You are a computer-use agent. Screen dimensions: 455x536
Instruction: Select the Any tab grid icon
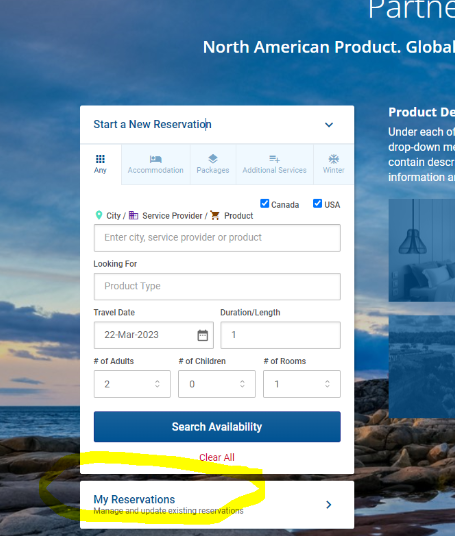point(100,159)
